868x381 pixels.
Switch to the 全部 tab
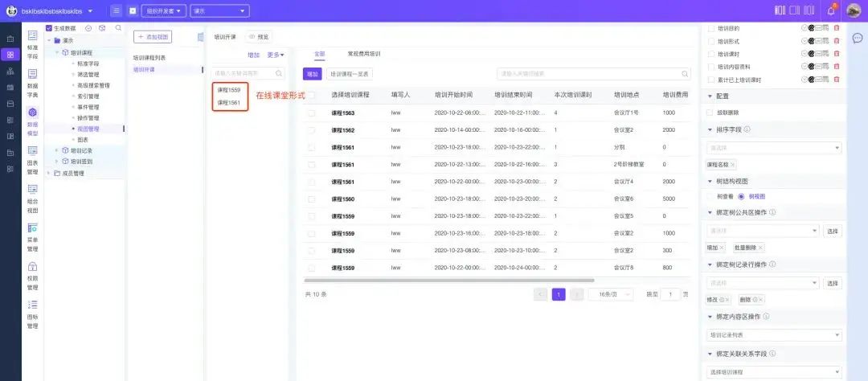click(319, 55)
